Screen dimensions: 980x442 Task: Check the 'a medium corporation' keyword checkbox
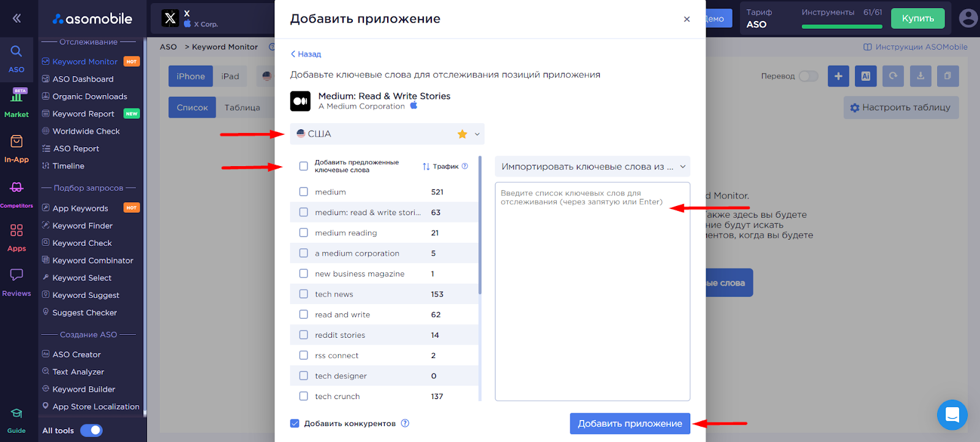(303, 253)
